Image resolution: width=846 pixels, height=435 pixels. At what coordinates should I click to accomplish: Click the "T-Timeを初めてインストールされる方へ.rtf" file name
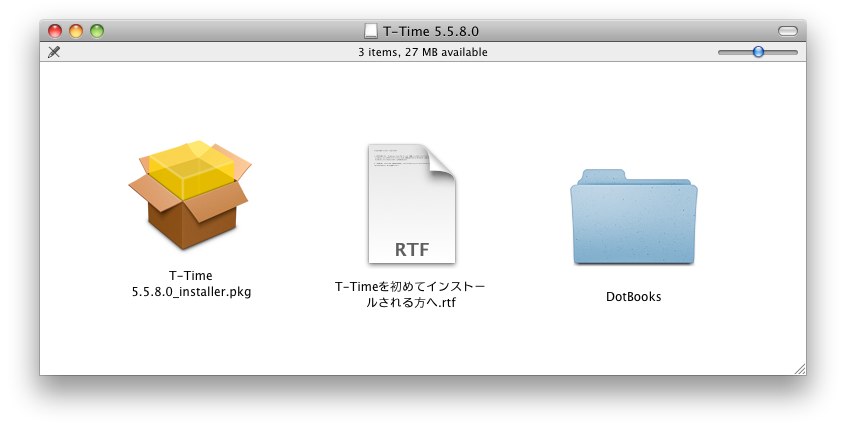point(410,295)
